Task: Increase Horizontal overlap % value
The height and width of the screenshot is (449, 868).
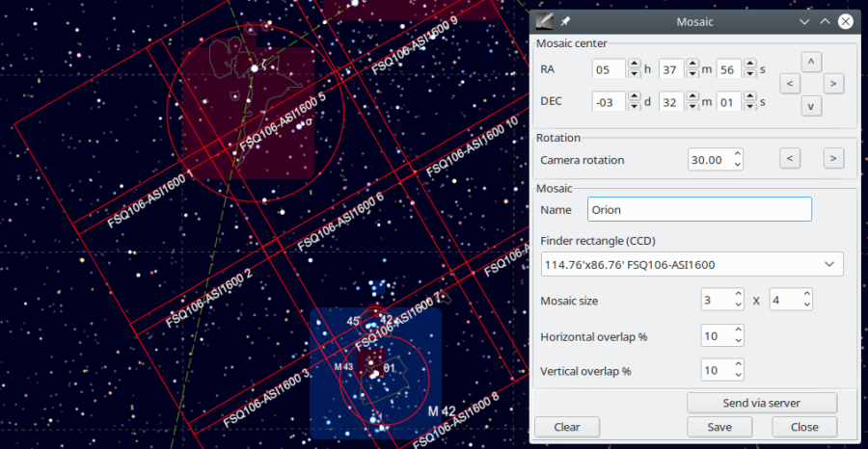Action: 739,330
